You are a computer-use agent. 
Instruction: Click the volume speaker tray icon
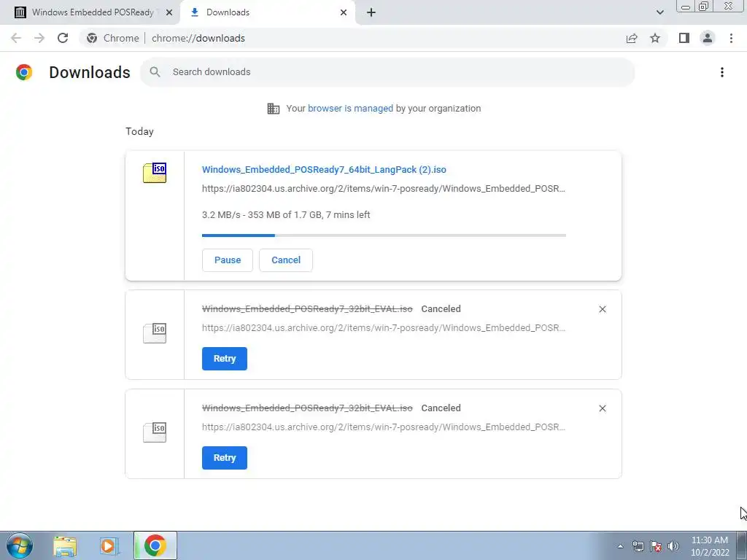[673, 546]
